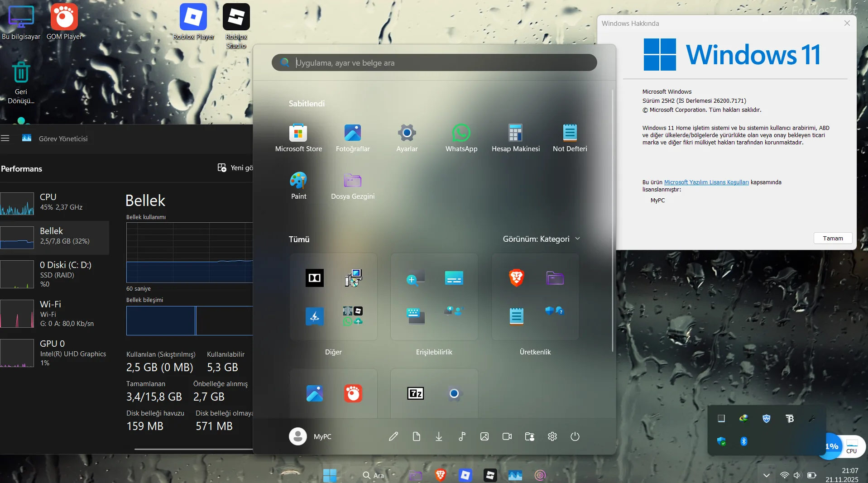
Task: Click the power button in Start menu
Action: 575,436
